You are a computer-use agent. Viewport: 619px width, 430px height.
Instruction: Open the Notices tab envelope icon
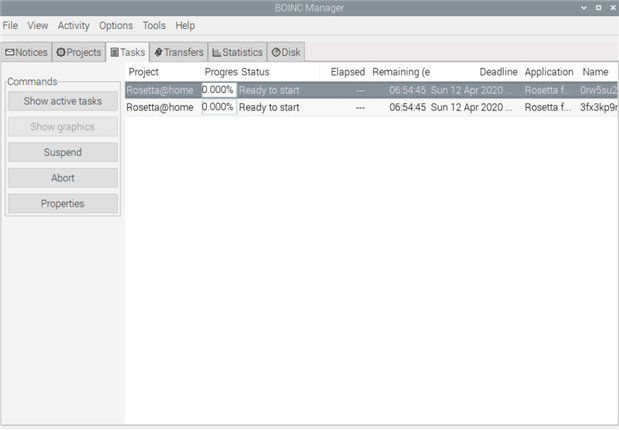coord(9,52)
